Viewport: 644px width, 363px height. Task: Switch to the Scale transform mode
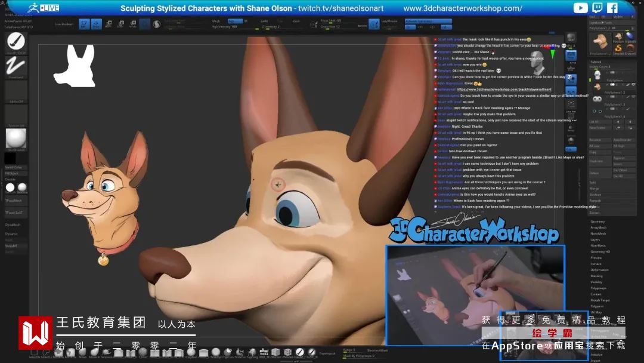click(x=120, y=24)
